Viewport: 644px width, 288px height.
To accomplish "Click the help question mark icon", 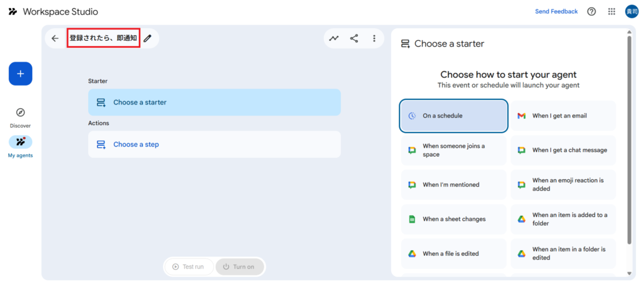I will (x=591, y=11).
